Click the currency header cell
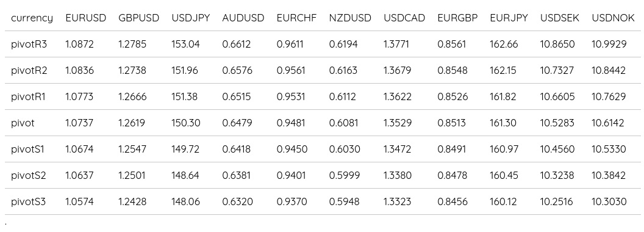This screenshot has width=644, height=232. (32, 18)
